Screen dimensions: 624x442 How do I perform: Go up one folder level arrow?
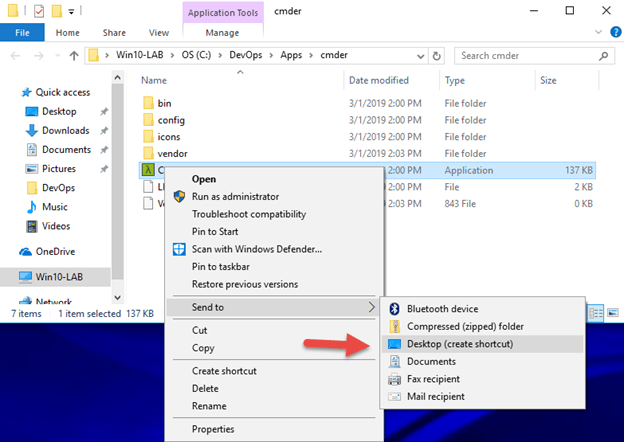pos(74,56)
